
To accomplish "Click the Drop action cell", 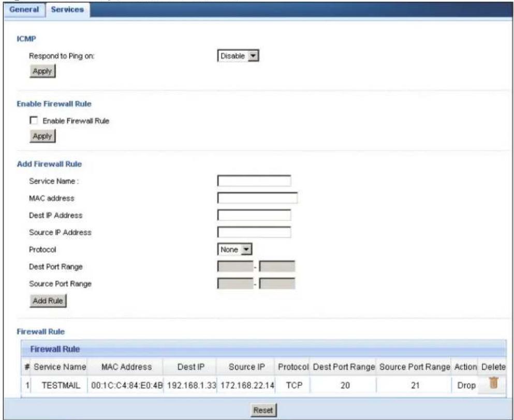I will point(466,385).
